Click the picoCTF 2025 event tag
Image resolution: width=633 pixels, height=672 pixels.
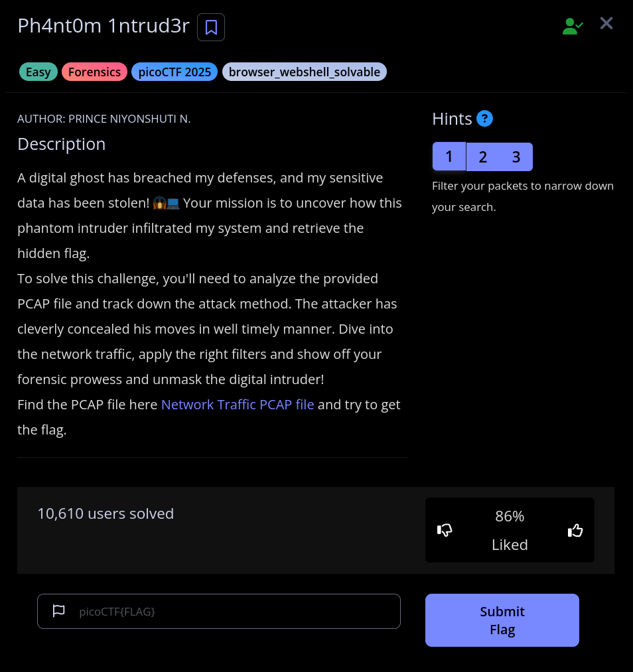[175, 72]
